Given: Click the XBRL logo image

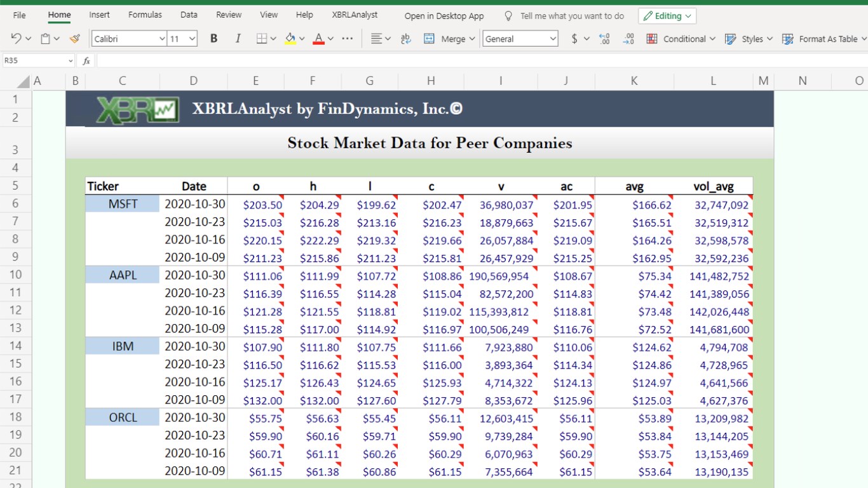Looking at the screenshot, I should (137, 109).
